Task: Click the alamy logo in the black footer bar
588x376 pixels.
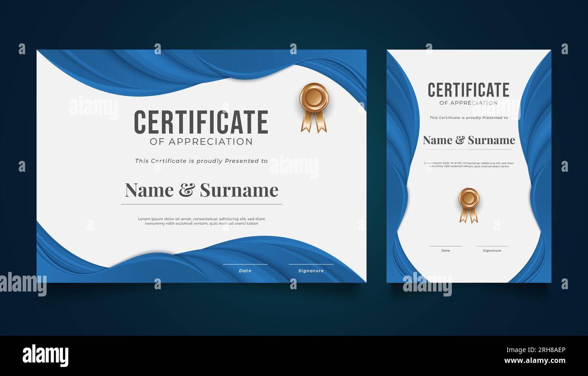Action: click(45, 356)
